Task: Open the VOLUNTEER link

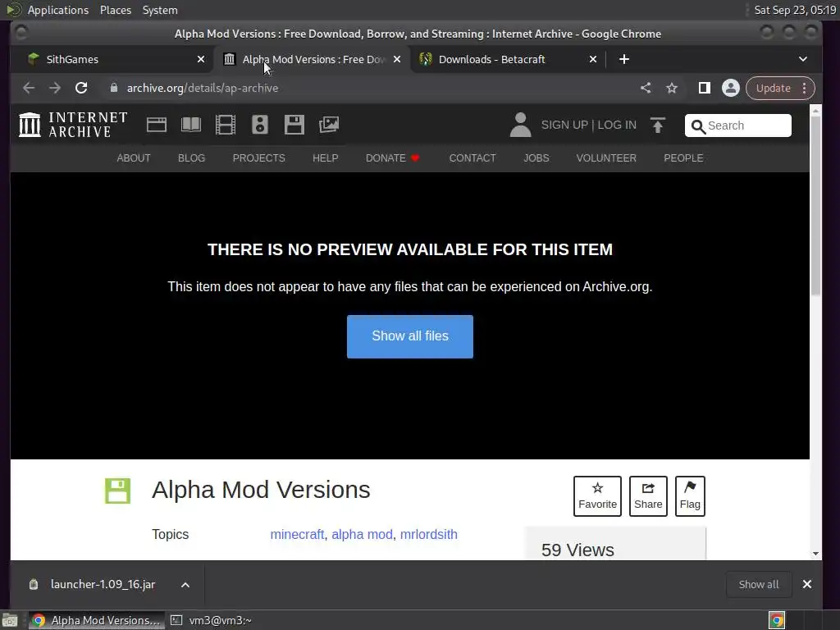Action: (606, 158)
